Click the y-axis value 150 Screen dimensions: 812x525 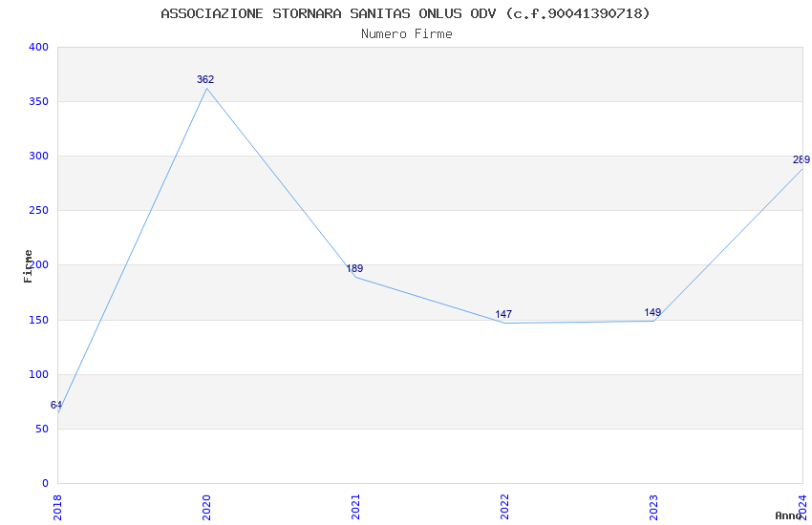[x=39, y=320]
